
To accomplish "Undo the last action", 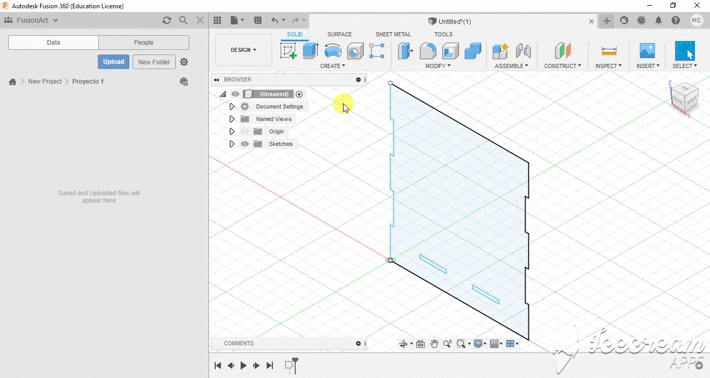I will coord(275,20).
